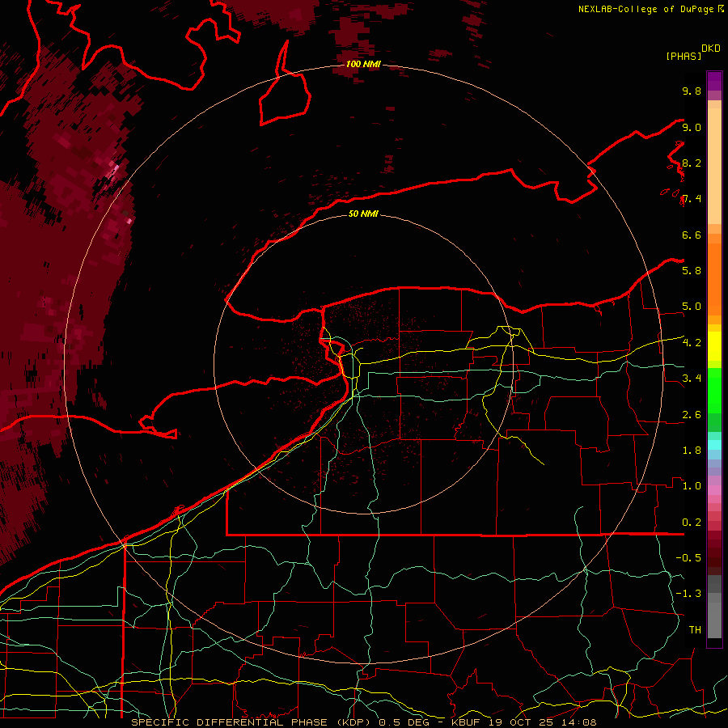Image resolution: width=728 pixels, height=728 pixels.
Task: Click the DKD PHAS legend header
Action: click(692, 53)
